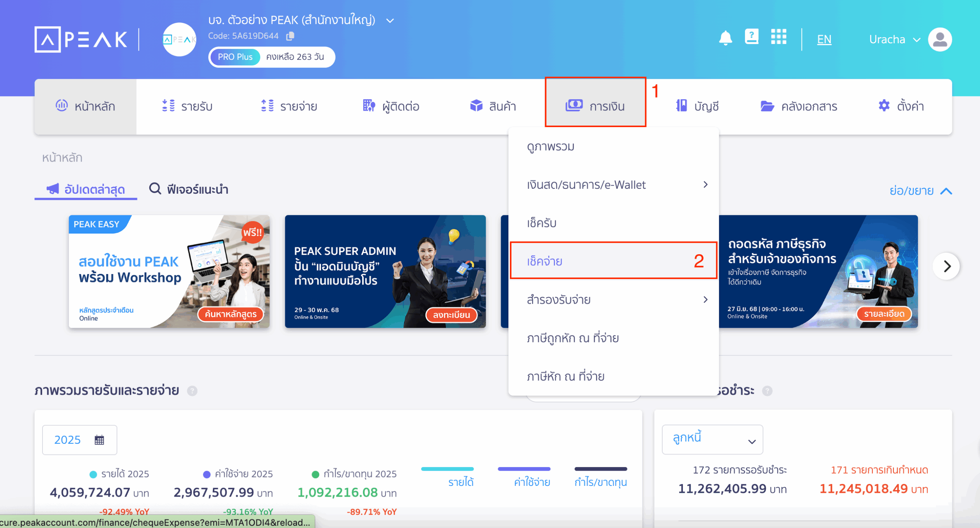Click the home dashboard icon in หน้าหลัก
980x528 pixels.
62,105
